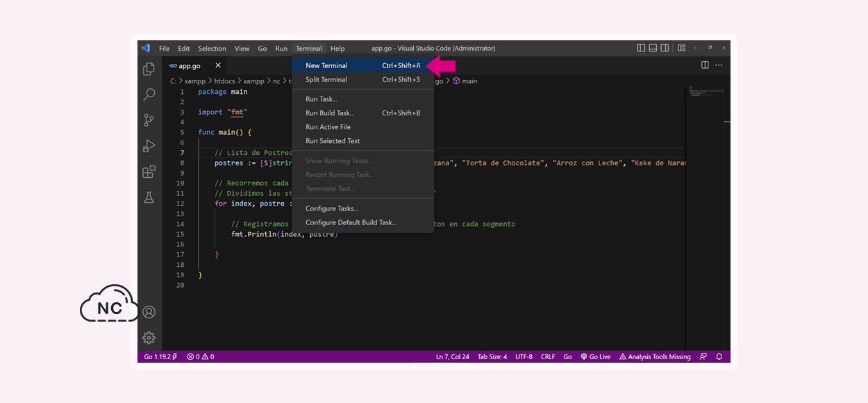The height and width of the screenshot is (403, 868).
Task: Click the minimap code preview
Action: [706, 92]
